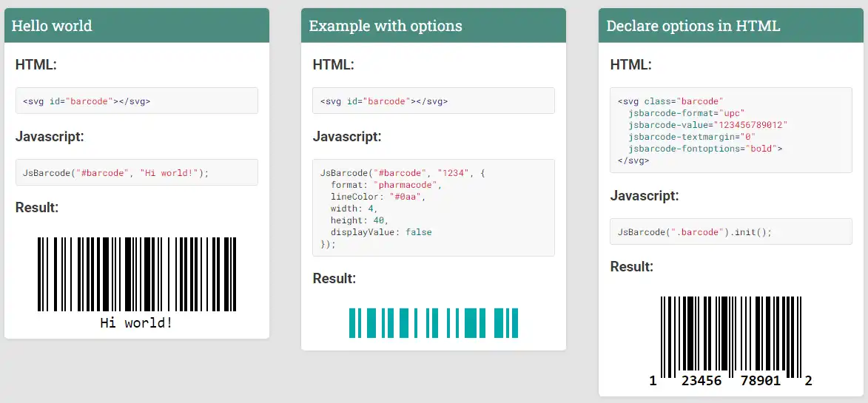The height and width of the screenshot is (403, 868).
Task: Click the teal pharmacode barcode image
Action: (433, 323)
